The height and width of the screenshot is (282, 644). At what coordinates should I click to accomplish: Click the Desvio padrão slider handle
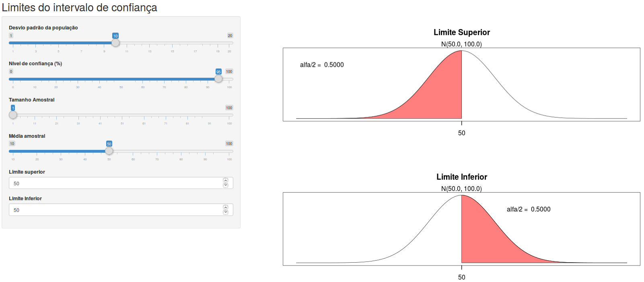[x=115, y=43]
